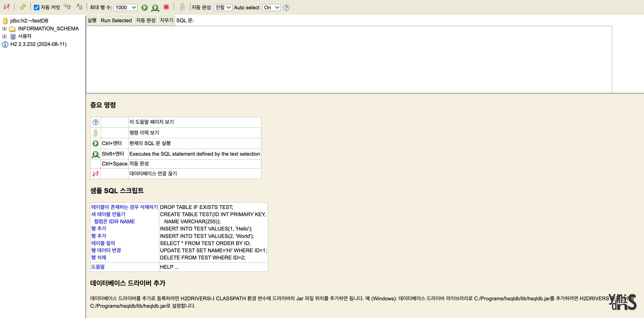
Task: Open the Auto select On dropdown
Action: (x=271, y=7)
